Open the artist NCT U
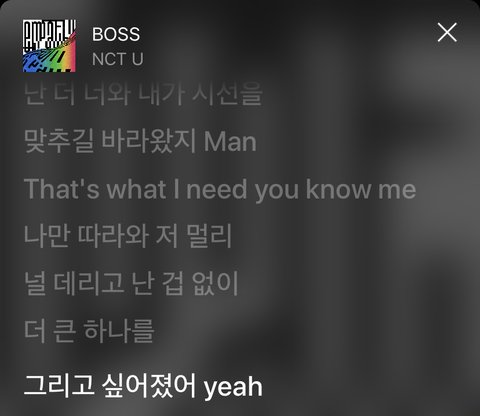This screenshot has height=416, width=480. [118, 59]
